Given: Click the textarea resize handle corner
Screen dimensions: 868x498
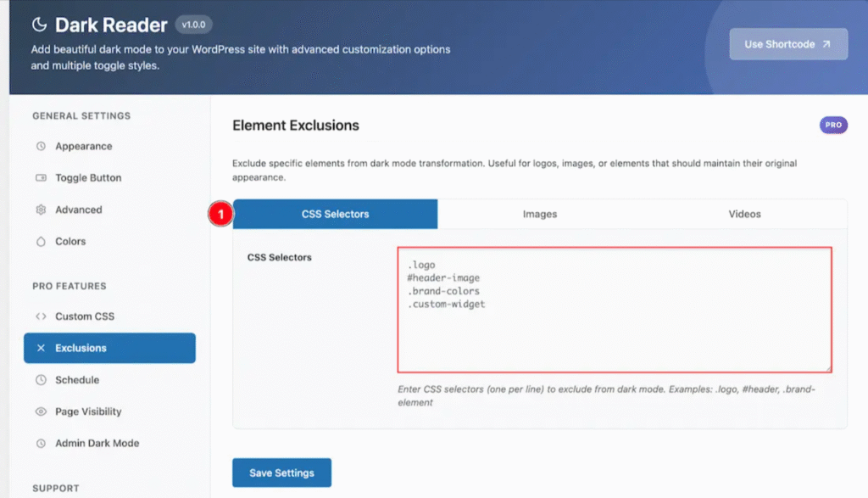Looking at the screenshot, I should (x=828, y=368).
